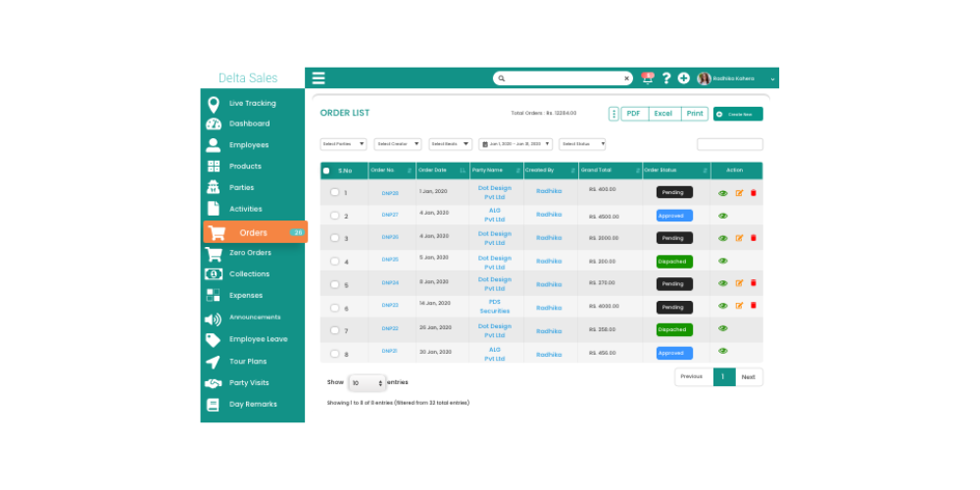Export the order list as PDF
This screenshot has height=490, width=980.
pos(634,114)
